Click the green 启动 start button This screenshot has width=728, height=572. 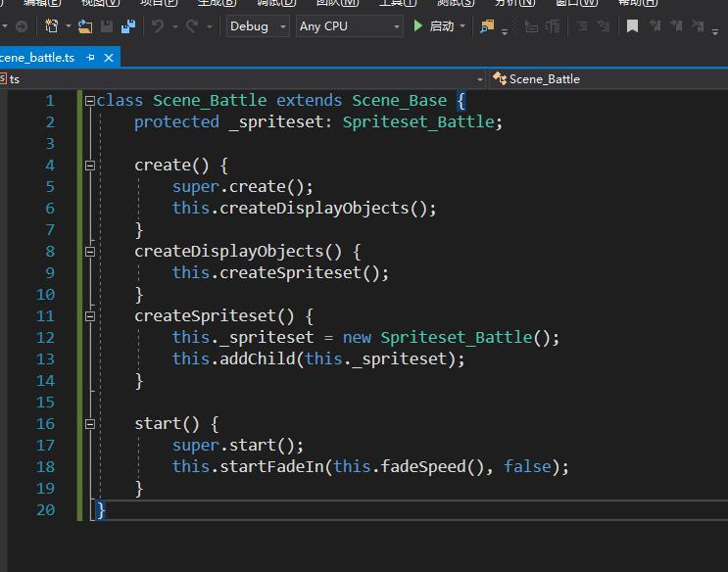click(434, 26)
